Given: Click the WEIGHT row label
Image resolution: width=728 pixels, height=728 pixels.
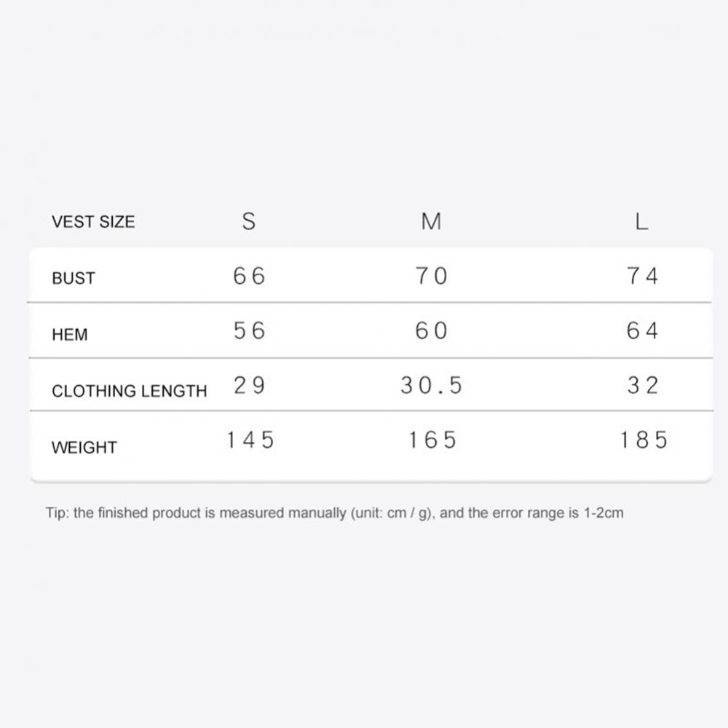Looking at the screenshot, I should 84,448.
